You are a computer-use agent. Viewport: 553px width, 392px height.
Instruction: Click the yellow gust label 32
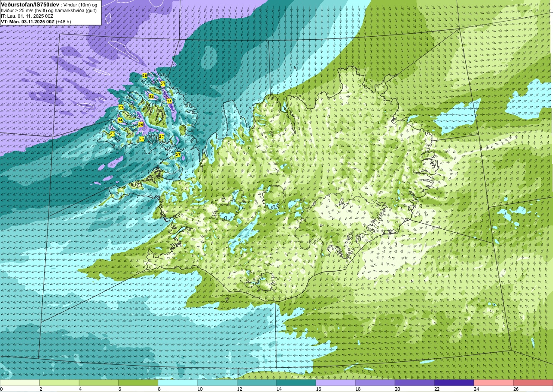(151, 96)
